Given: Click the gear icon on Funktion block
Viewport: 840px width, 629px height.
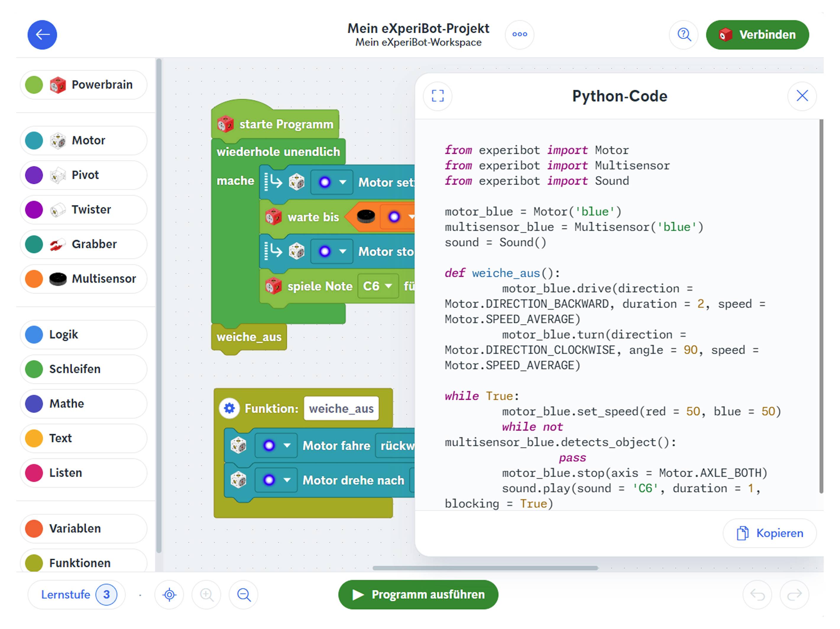Looking at the screenshot, I should tap(229, 408).
